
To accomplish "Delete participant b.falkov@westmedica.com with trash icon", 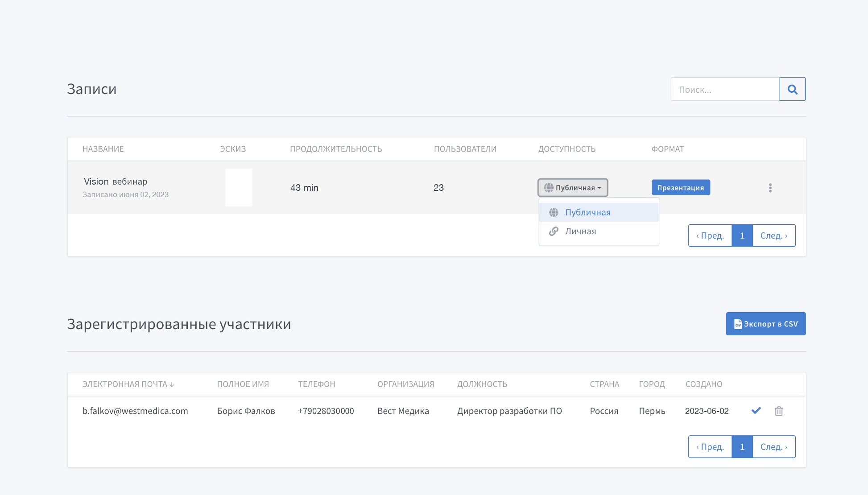I will (x=779, y=411).
